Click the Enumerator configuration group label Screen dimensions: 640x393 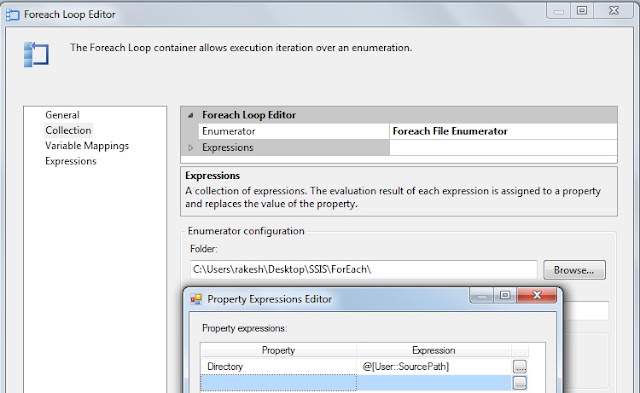click(246, 231)
